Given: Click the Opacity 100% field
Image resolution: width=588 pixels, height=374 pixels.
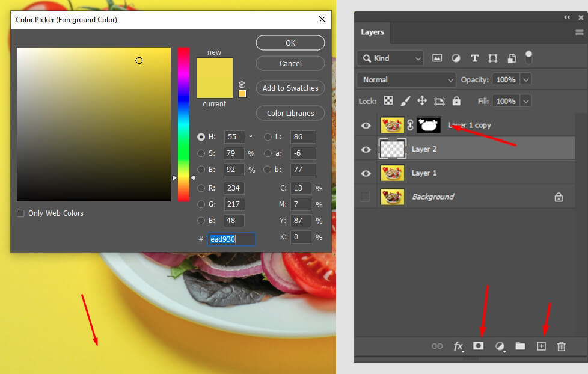Looking at the screenshot, I should (506, 79).
